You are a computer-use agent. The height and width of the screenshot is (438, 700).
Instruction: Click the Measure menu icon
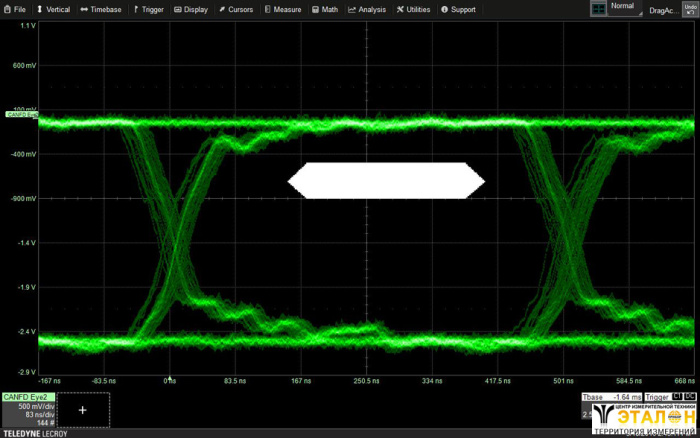coord(267,9)
